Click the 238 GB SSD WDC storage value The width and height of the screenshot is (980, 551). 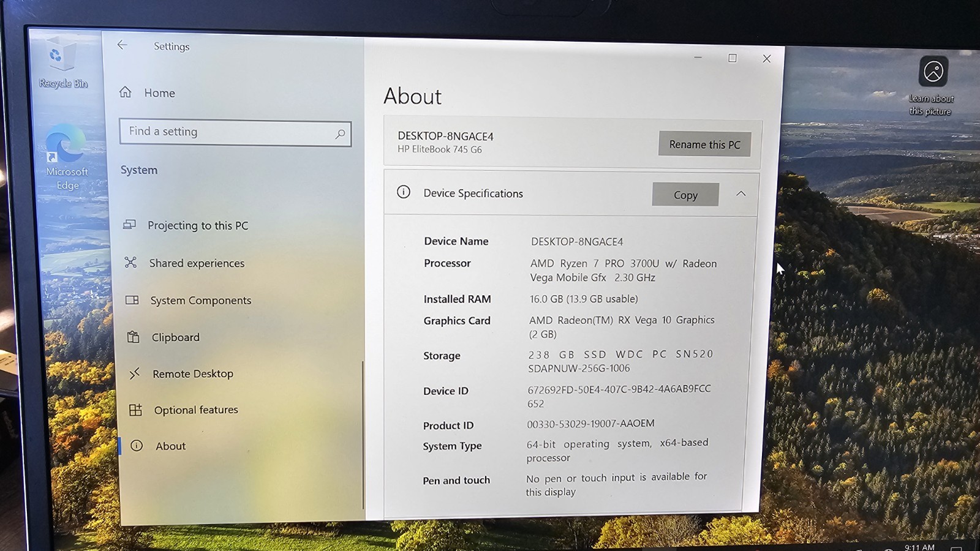tap(620, 361)
